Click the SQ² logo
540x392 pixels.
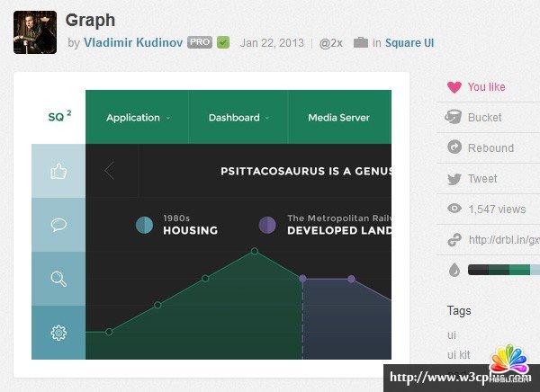coord(58,117)
